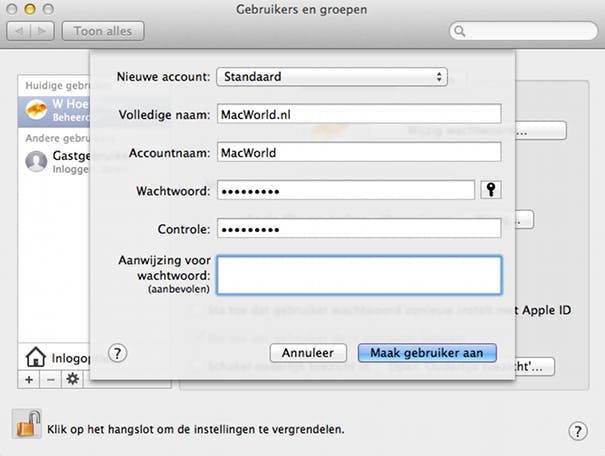Focus the Volledige naam field
Image resolution: width=605 pixels, height=456 pixels.
tap(358, 114)
